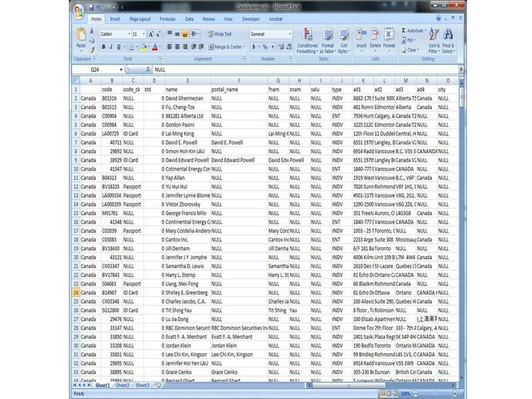The image size is (532, 399).
Task: Switch to the Formulas tab
Action: (x=168, y=19)
